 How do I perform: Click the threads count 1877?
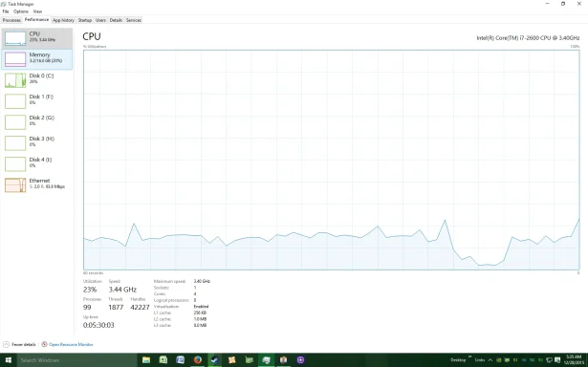click(116, 307)
